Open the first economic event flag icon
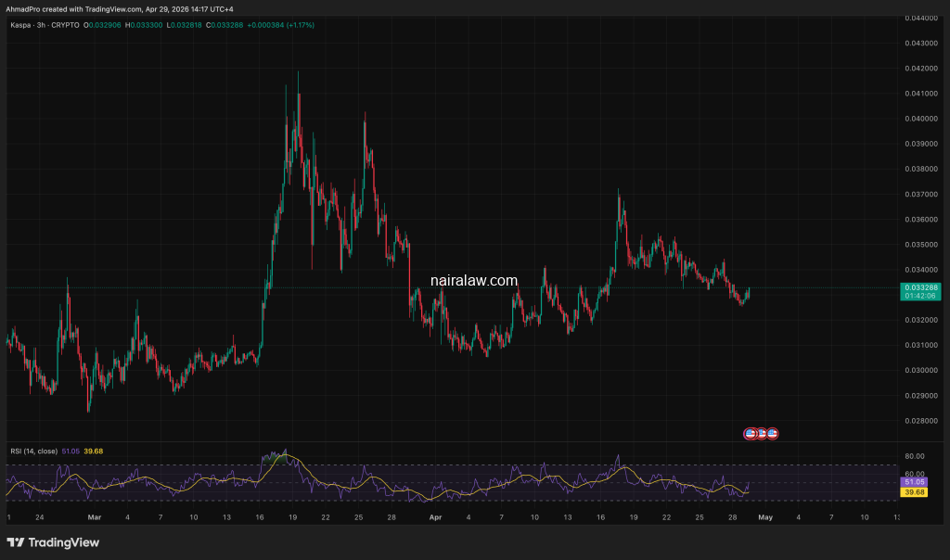This screenshot has height=560, width=950. tap(751, 433)
